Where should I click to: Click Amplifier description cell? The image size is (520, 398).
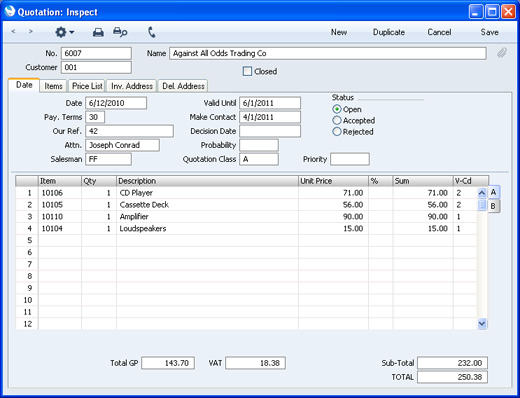click(x=207, y=217)
